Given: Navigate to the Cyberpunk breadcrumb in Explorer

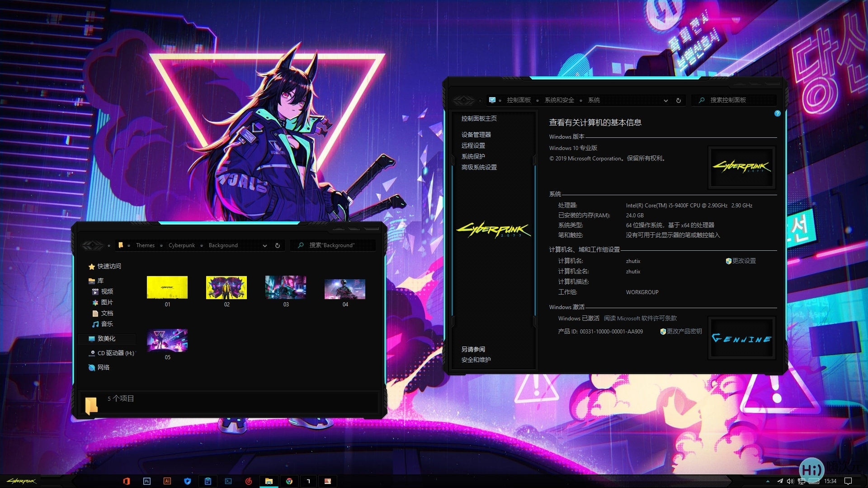Looking at the screenshot, I should [x=181, y=245].
